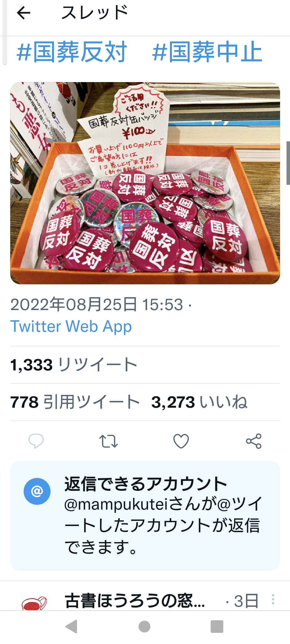The height and width of the screenshot is (644, 290).
Task: Open the three-dot menu on reply tweet
Action: [273, 599]
